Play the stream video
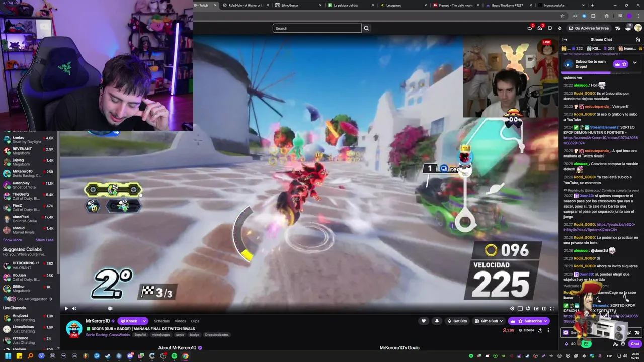The width and height of the screenshot is (644, 362). [x=66, y=309]
